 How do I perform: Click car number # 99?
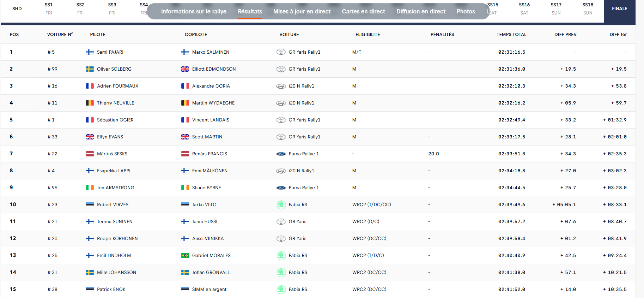coord(52,69)
